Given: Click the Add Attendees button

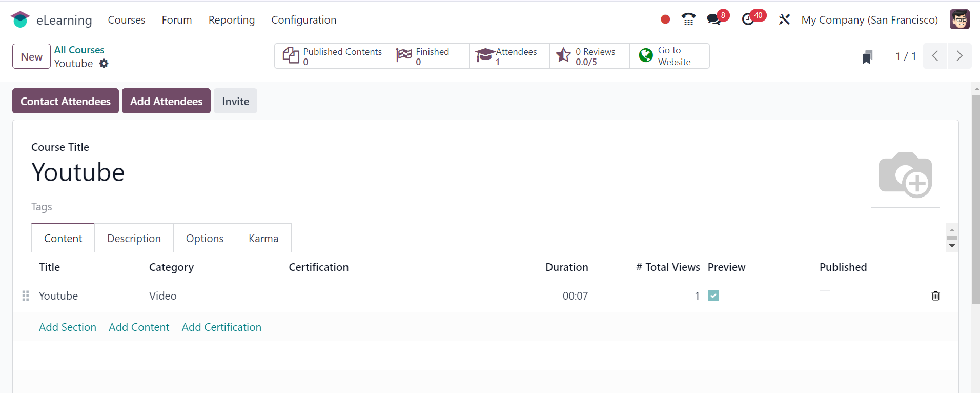Looking at the screenshot, I should (x=166, y=101).
